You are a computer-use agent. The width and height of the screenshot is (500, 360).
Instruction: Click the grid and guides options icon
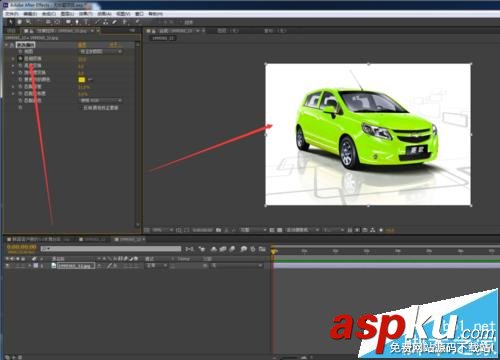pyautogui.click(x=179, y=230)
